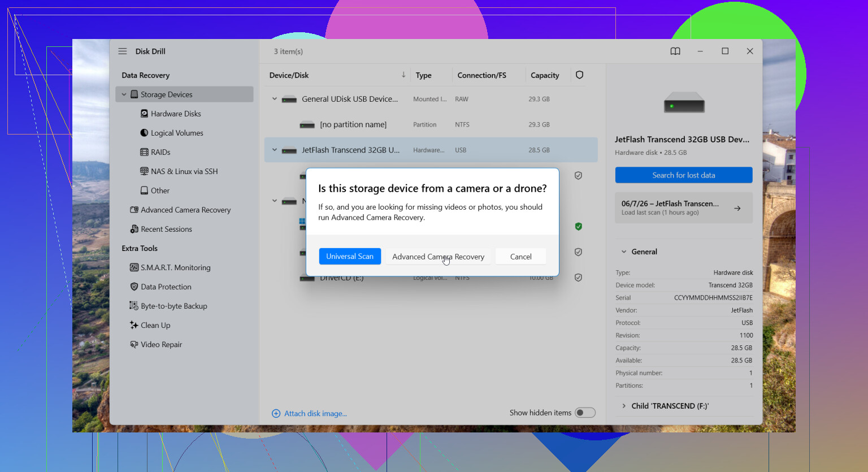Click the "Transcend 32GB" device model value
Image resolution: width=868 pixels, height=472 pixels.
(731, 285)
